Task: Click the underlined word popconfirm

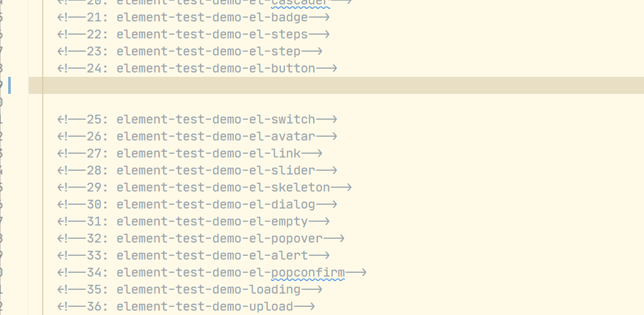Action: (308, 273)
